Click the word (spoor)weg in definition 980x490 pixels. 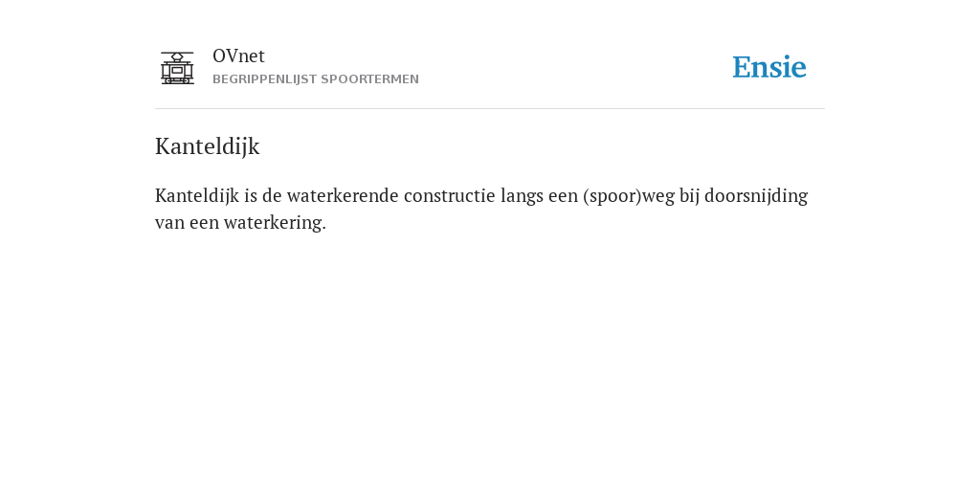point(629,196)
